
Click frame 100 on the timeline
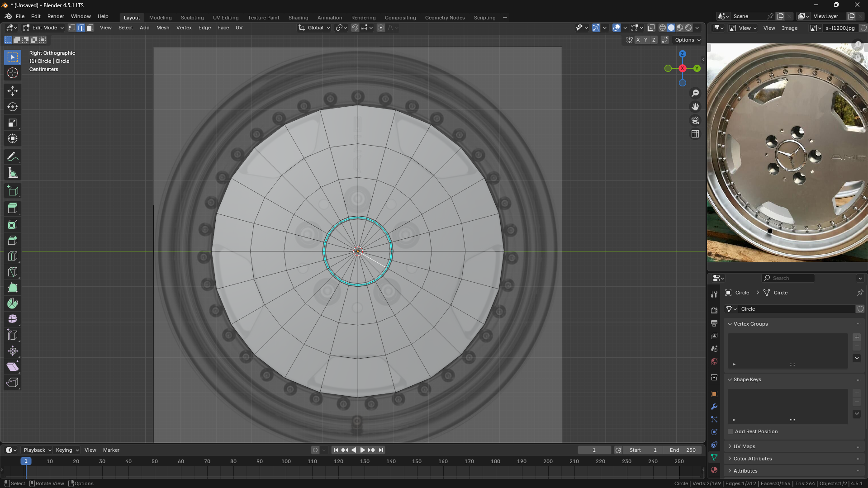click(286, 462)
